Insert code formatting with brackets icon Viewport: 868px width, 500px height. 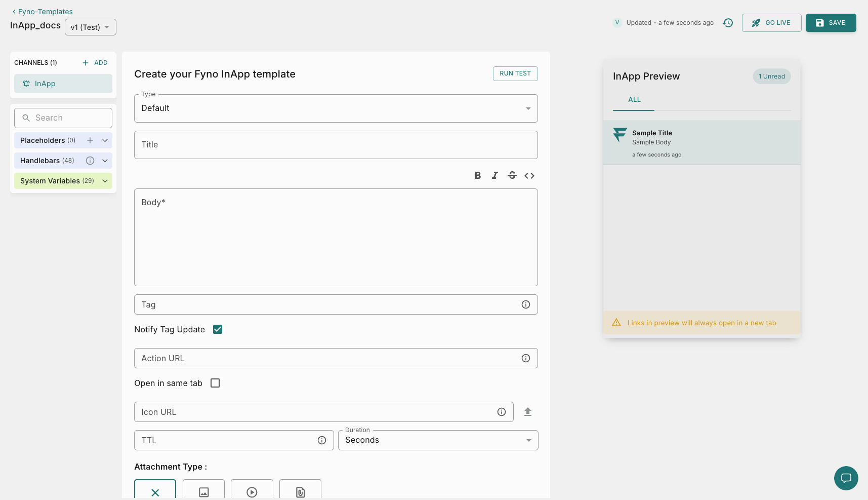[529, 176]
